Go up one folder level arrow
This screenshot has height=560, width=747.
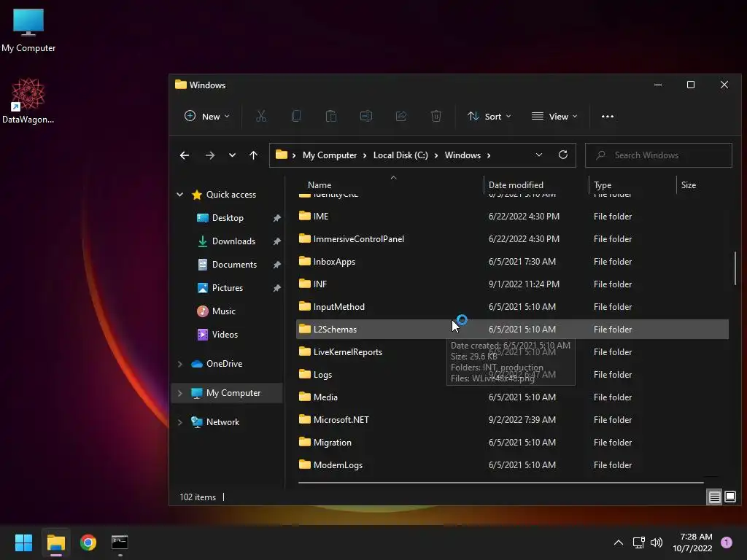pyautogui.click(x=253, y=155)
